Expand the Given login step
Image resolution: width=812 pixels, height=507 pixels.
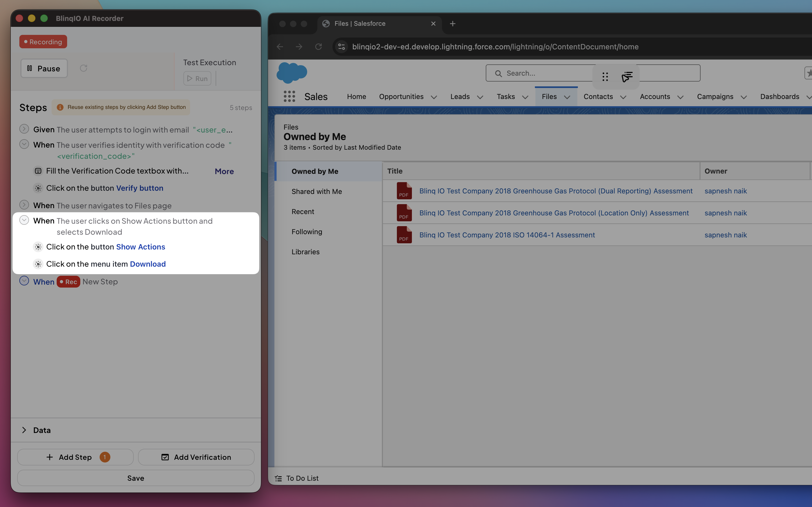point(24,129)
